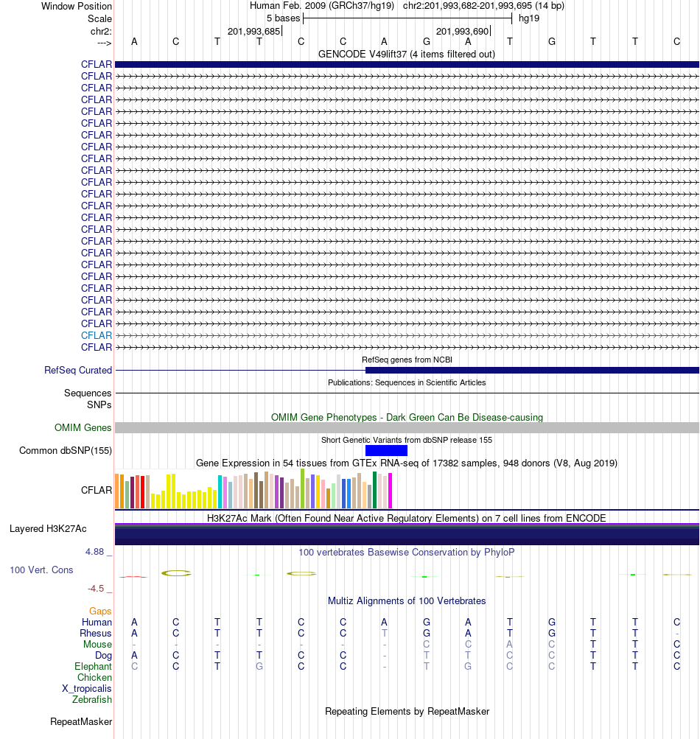This screenshot has height=739, width=700.
Task: Click the 'Layered H3K27Ac' track label
Action: (48, 529)
